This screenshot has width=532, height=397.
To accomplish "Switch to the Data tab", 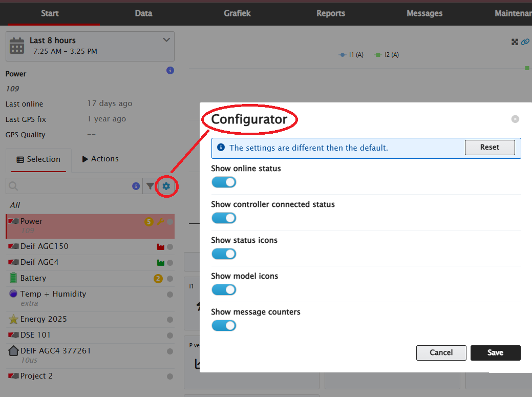I will [143, 13].
